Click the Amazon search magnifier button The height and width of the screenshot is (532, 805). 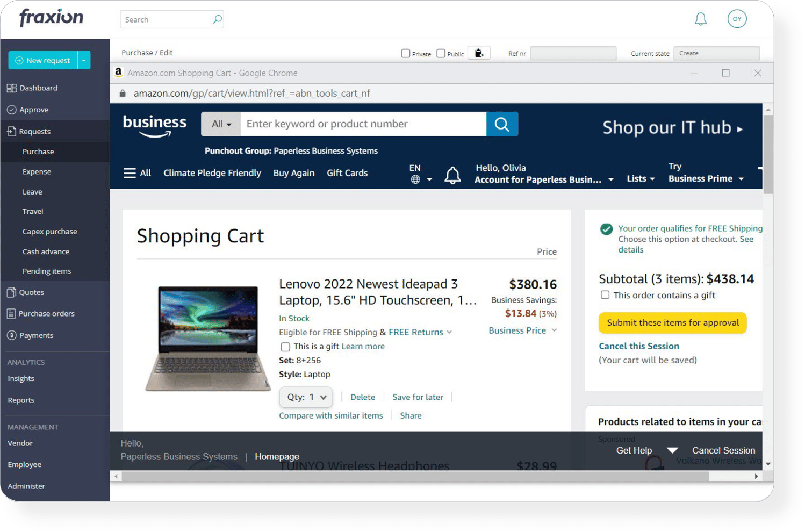pos(501,124)
